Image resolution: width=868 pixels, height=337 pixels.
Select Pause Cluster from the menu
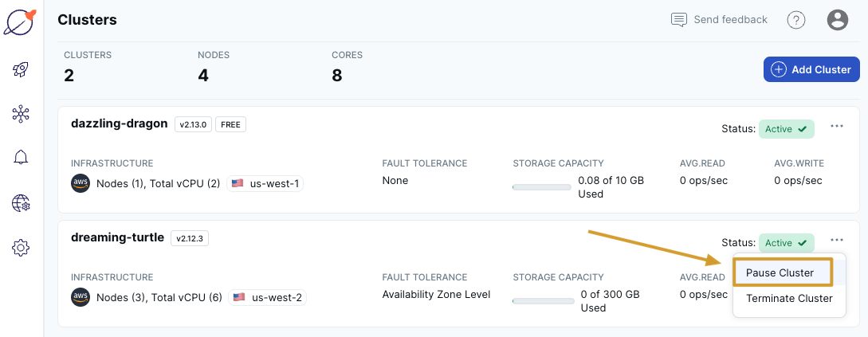780,272
